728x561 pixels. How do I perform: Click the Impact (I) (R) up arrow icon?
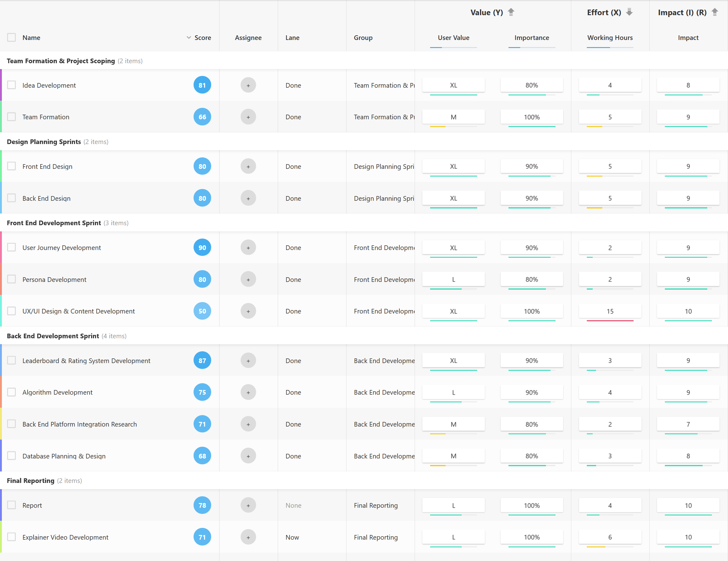(x=714, y=12)
